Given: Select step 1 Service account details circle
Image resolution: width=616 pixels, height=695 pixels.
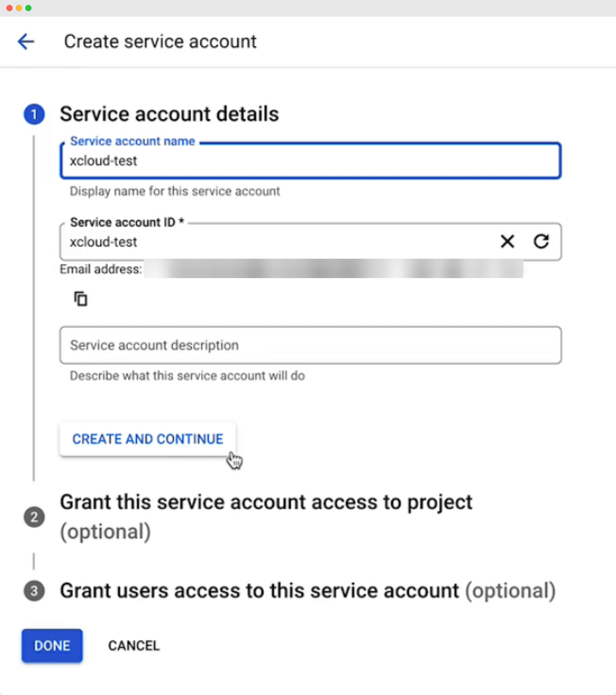Looking at the screenshot, I should coord(34,114).
